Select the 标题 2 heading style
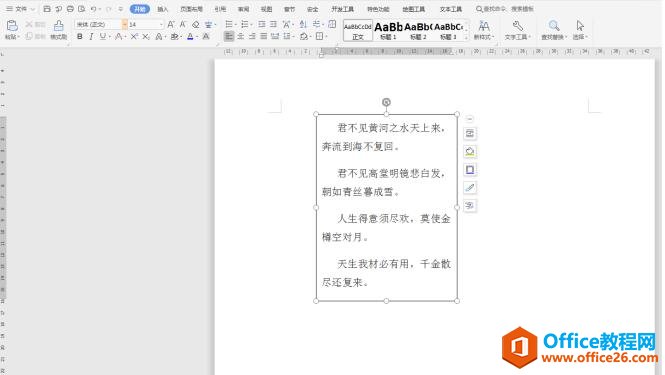665x375 pixels. [x=418, y=31]
